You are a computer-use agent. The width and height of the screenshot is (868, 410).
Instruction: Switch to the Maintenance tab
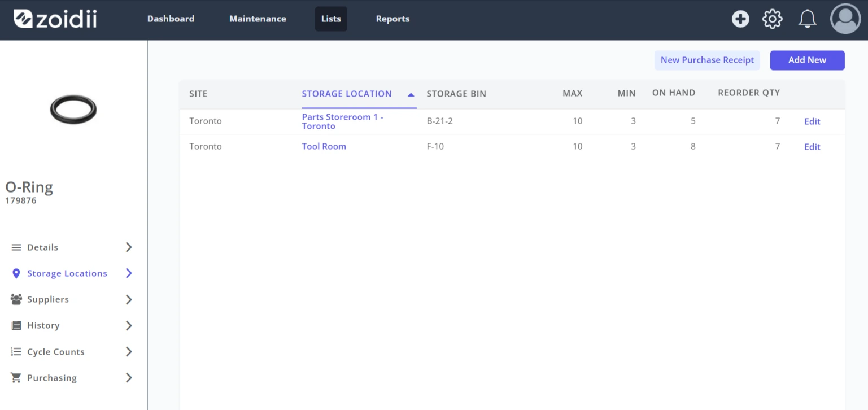tap(258, 19)
